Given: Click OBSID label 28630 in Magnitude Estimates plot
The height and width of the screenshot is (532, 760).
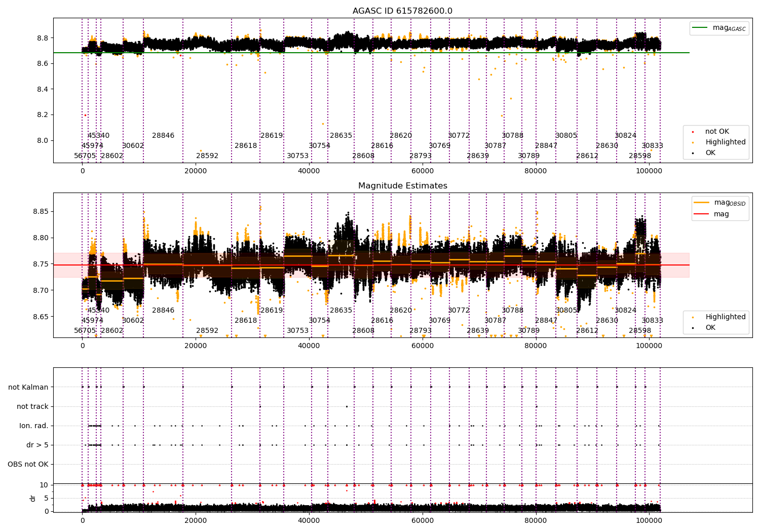Looking at the screenshot, I should click(607, 321).
